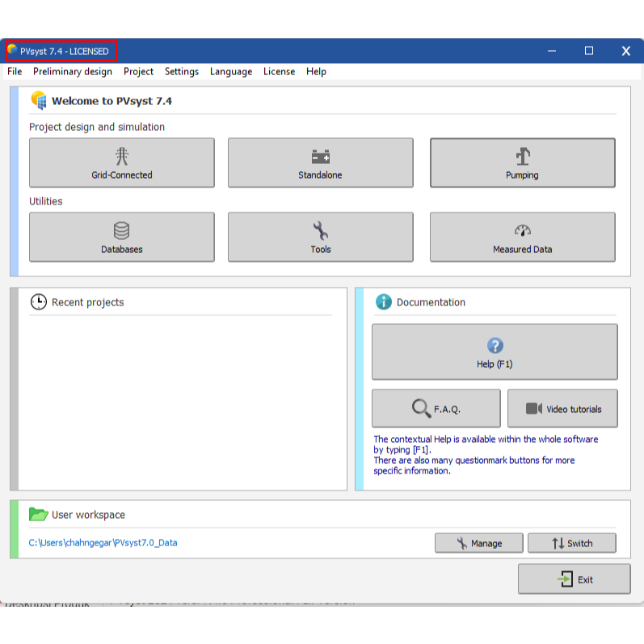The height and width of the screenshot is (644, 644).
Task: Open the Settings menu
Action: 182,71
